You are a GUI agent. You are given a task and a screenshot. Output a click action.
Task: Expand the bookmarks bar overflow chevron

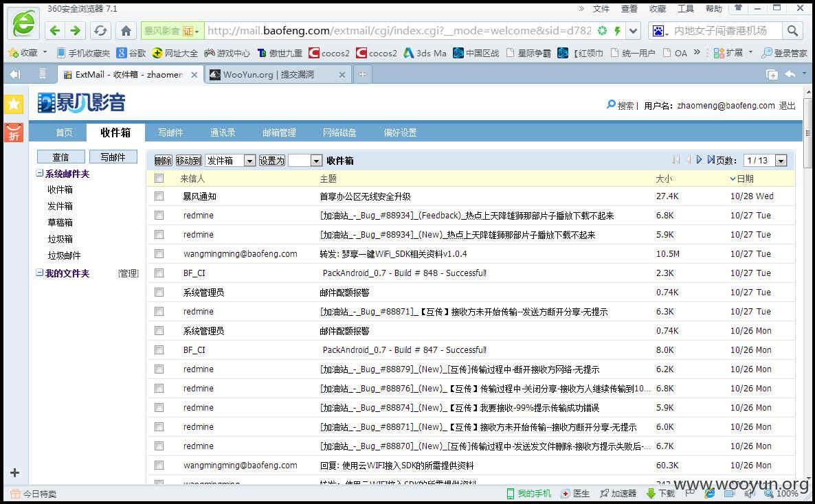tap(697, 52)
